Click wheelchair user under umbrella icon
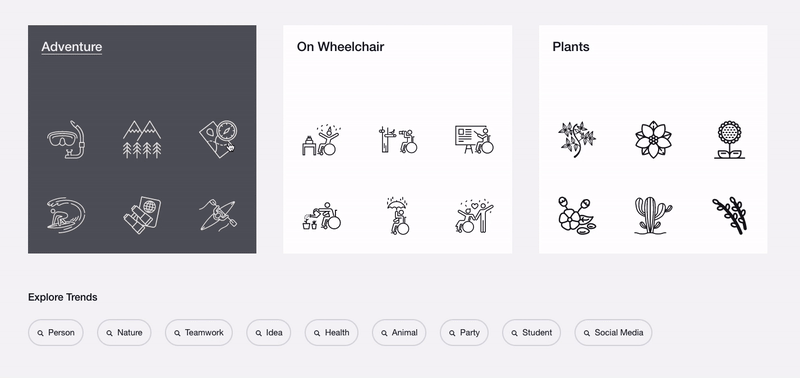 pyautogui.click(x=397, y=216)
